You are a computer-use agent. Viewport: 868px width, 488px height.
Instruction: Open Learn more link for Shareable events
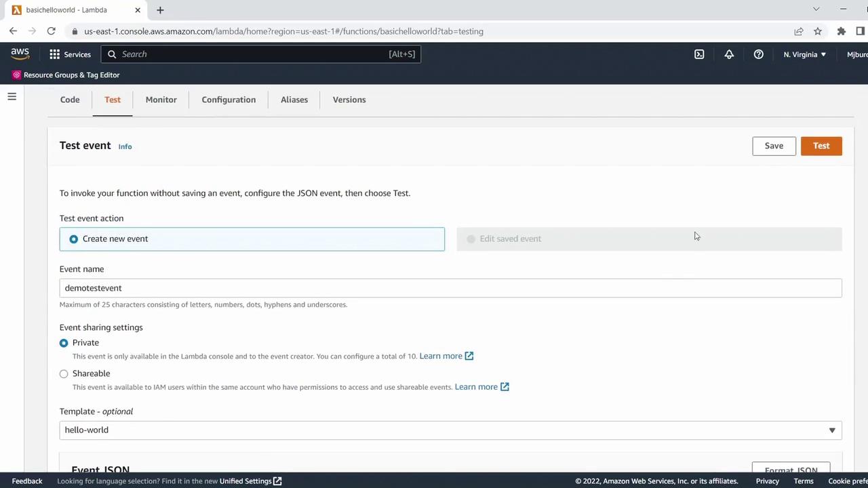[476, 387]
